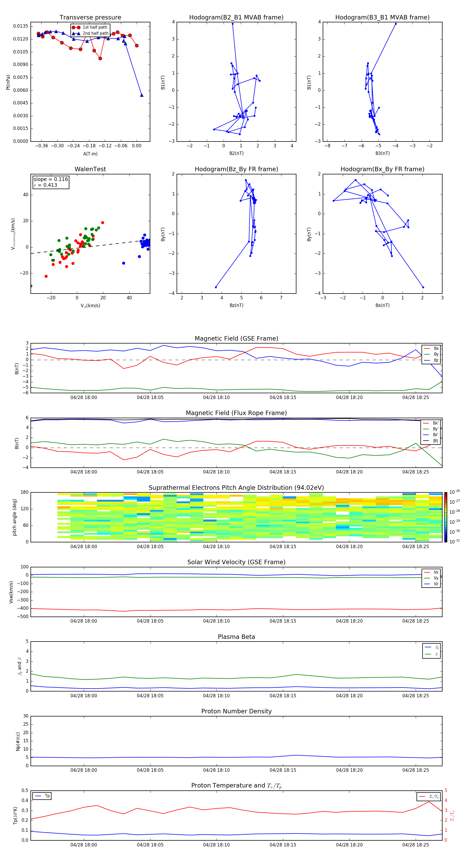This screenshot has height=868, width=473.
Task: Click the "Hodogram(B3_B1 MVAB frame)" title
Action: 382,17
